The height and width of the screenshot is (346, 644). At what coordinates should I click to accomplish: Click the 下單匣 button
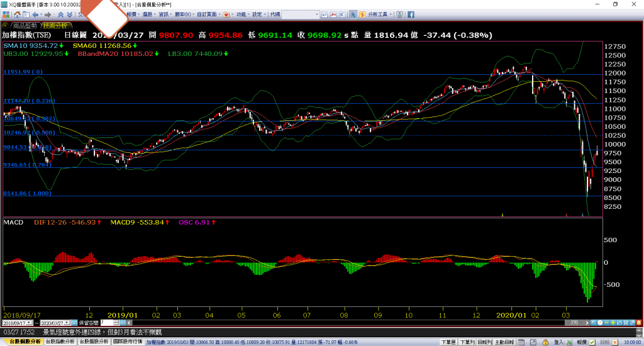point(448,342)
